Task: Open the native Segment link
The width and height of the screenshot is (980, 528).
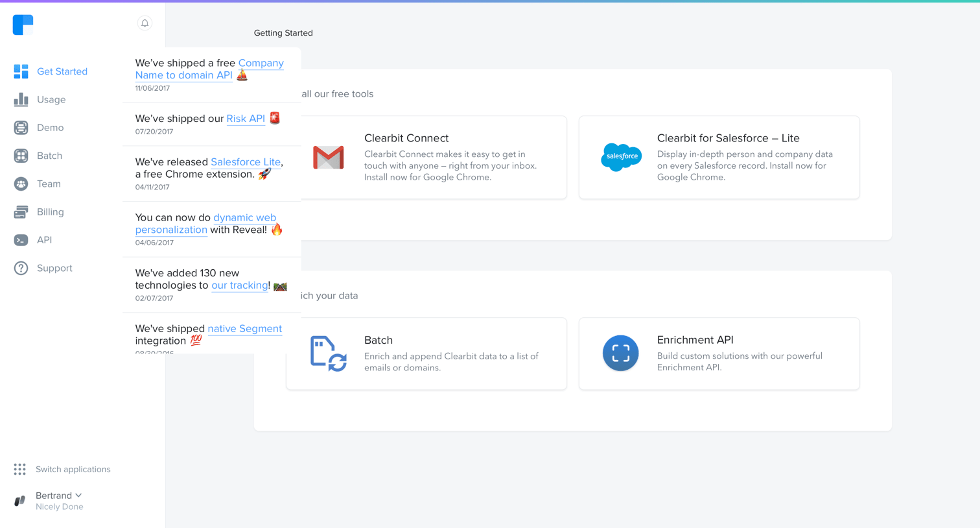Action: [x=244, y=329]
